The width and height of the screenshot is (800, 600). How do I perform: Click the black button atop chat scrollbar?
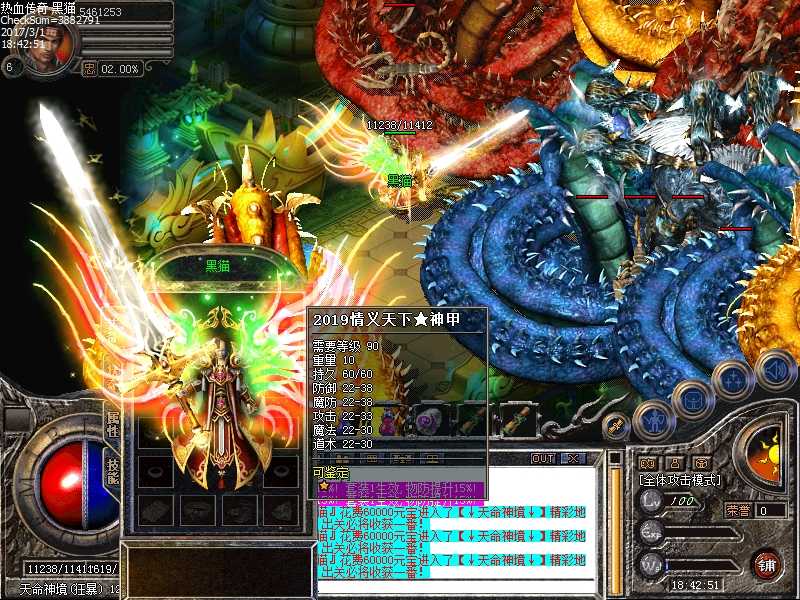(x=616, y=458)
